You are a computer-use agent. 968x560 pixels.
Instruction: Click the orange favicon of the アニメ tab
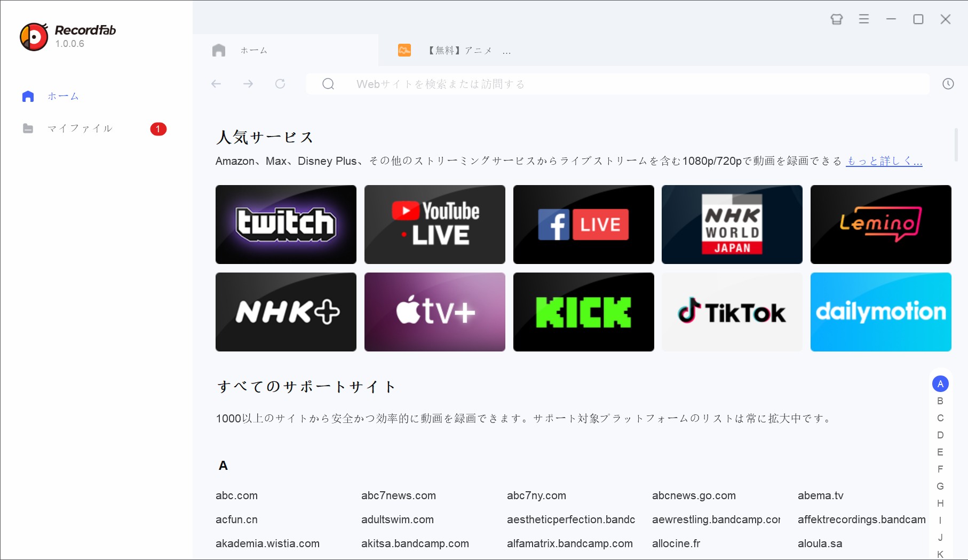(x=404, y=50)
